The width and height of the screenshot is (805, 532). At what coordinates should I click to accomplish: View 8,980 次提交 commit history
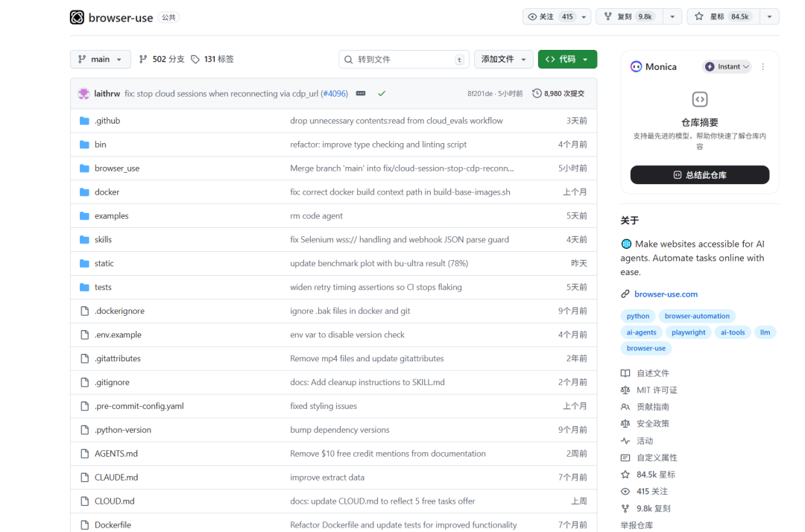tap(558, 94)
